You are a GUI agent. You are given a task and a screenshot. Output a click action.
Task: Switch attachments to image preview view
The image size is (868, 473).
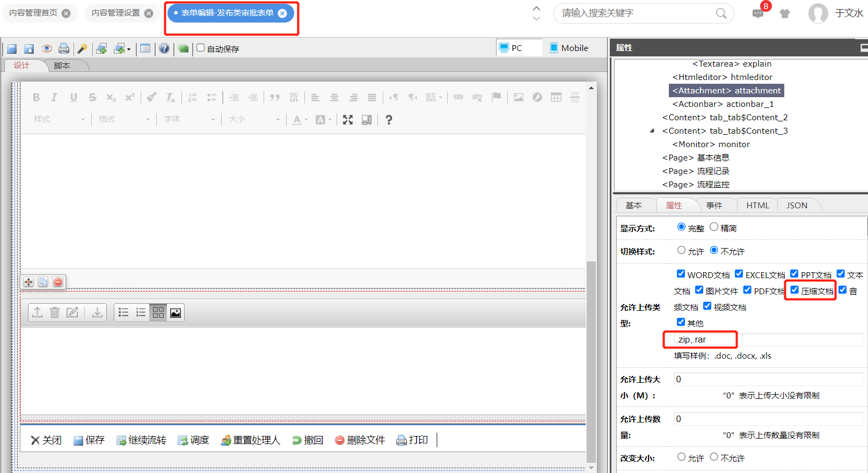click(176, 312)
